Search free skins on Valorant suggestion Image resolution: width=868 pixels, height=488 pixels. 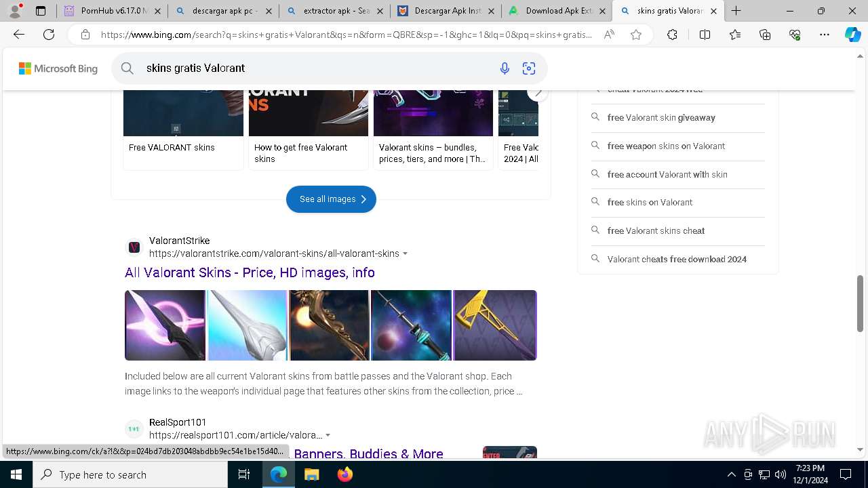pyautogui.click(x=650, y=203)
